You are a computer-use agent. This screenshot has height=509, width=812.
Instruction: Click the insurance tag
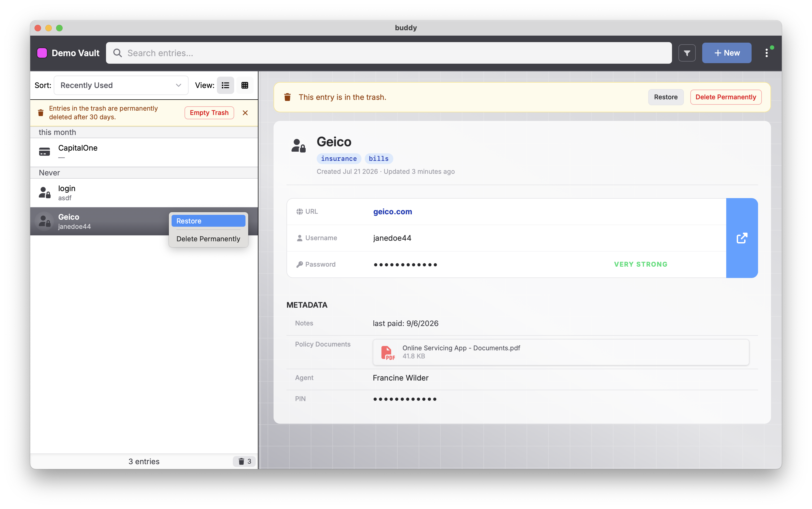339,159
